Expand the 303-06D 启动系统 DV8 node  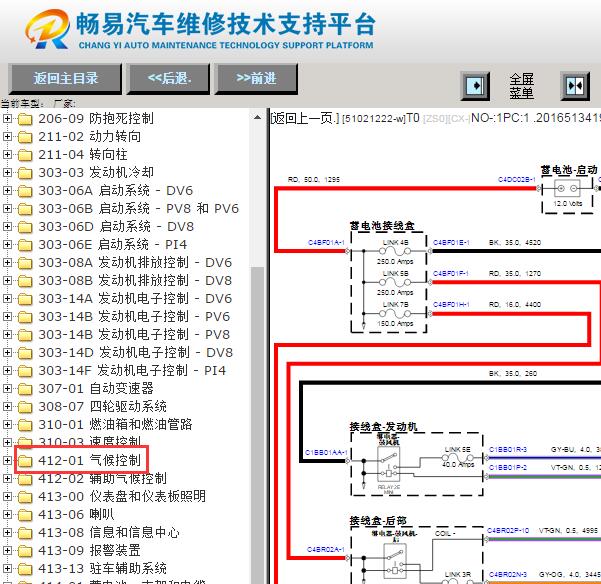pyautogui.click(x=7, y=227)
